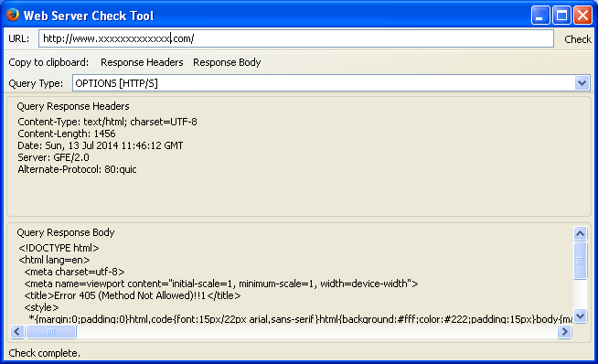This screenshot has height=364, width=598.
Task: Click the '<style>' body line
Action: click(41, 307)
